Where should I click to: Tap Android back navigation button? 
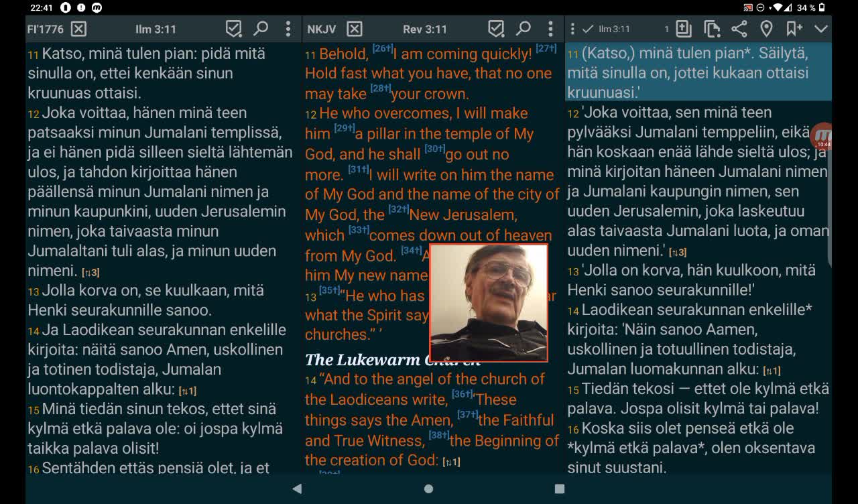tap(297, 489)
